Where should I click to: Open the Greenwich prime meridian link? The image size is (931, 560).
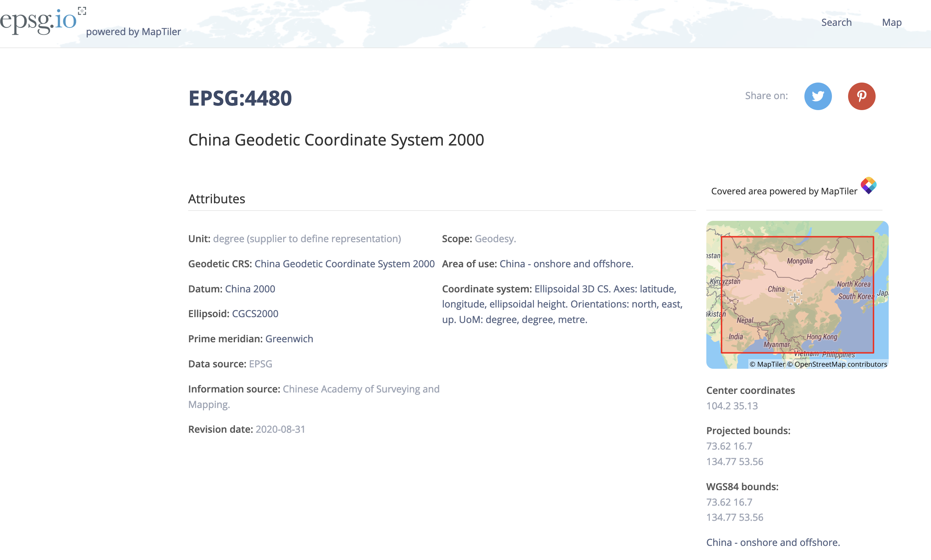(x=289, y=339)
